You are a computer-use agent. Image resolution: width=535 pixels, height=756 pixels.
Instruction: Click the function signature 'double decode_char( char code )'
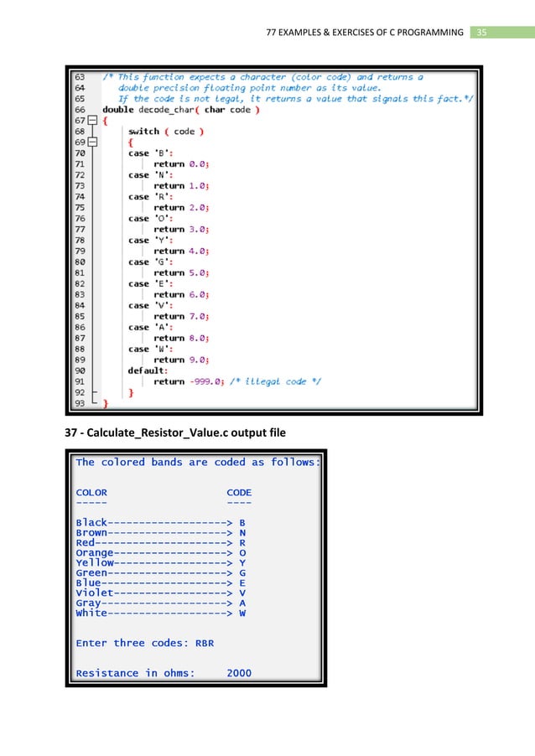click(x=181, y=110)
